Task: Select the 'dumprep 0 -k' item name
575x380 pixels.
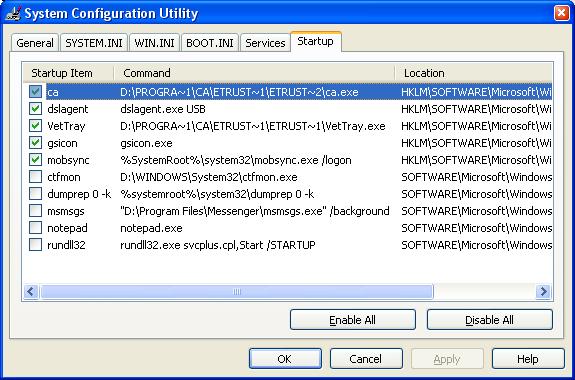Action: 79,194
